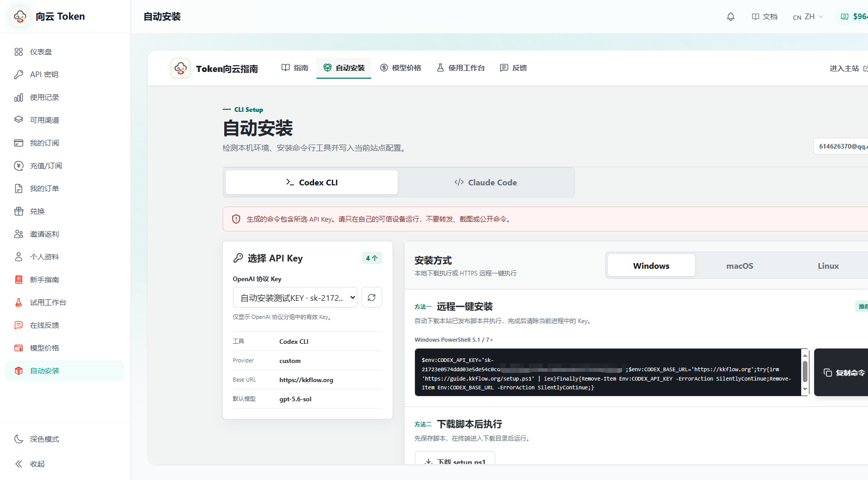Click the https://kkflow.org Base URL value
The height and width of the screenshot is (480, 868).
(306, 380)
